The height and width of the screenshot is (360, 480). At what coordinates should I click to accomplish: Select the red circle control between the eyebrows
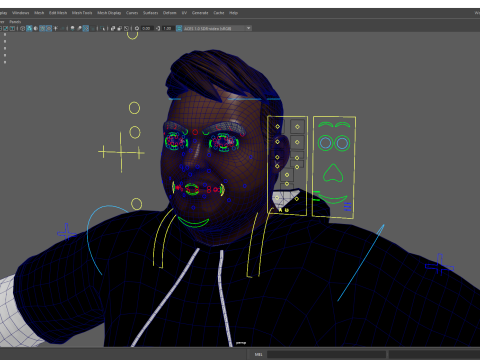(x=195, y=132)
